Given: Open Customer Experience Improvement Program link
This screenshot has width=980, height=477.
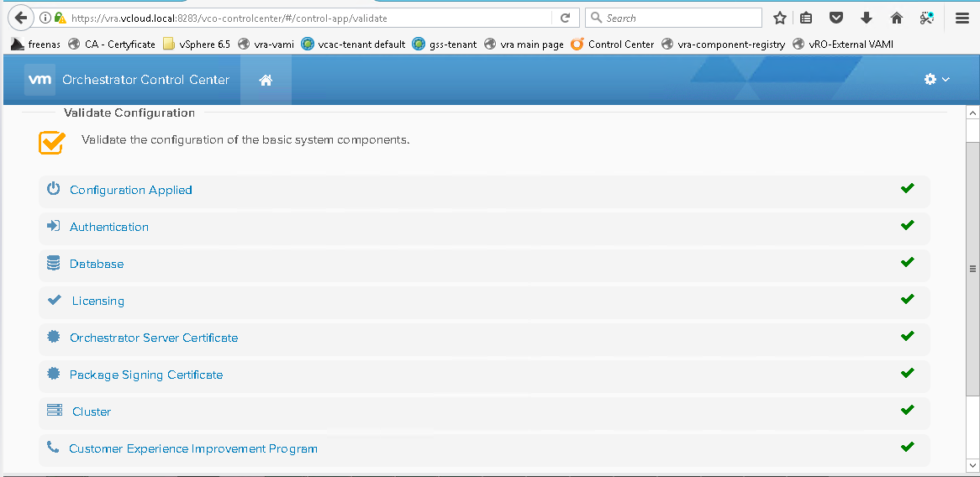Looking at the screenshot, I should point(193,448).
